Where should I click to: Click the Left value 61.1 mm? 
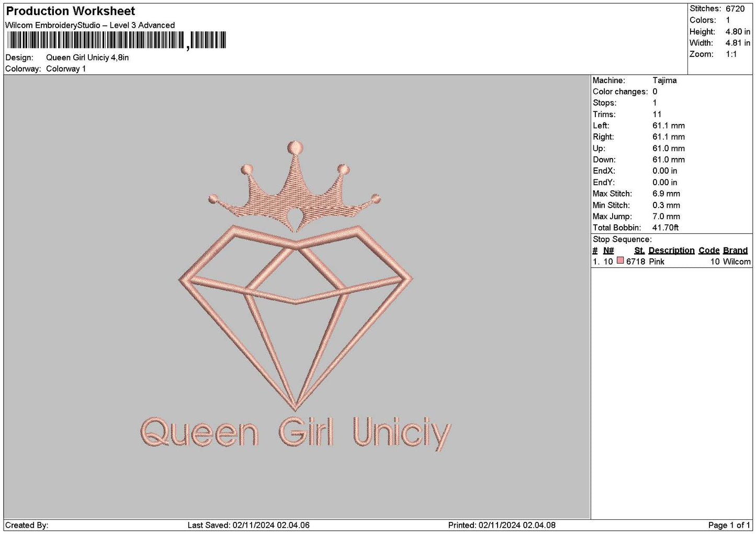pyautogui.click(x=669, y=126)
